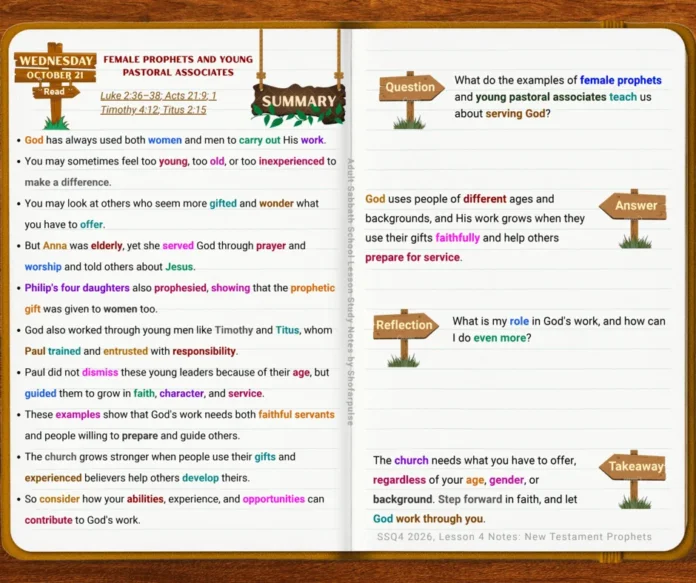
Task: Click the phrase 'God work through you.'
Action: coord(429,519)
